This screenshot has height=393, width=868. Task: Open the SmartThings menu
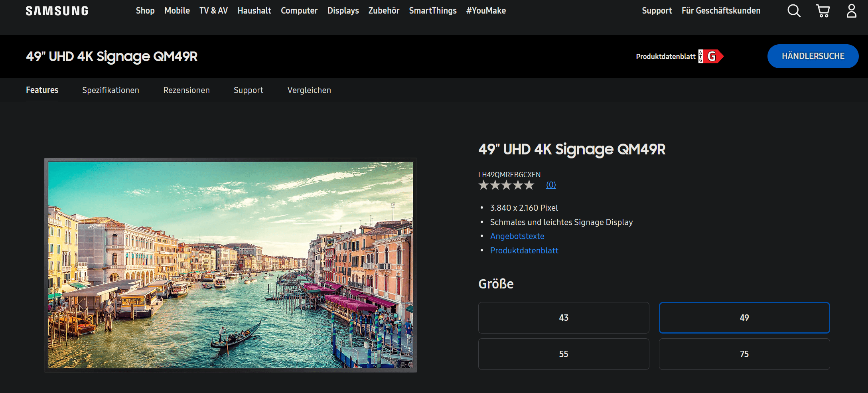click(433, 11)
